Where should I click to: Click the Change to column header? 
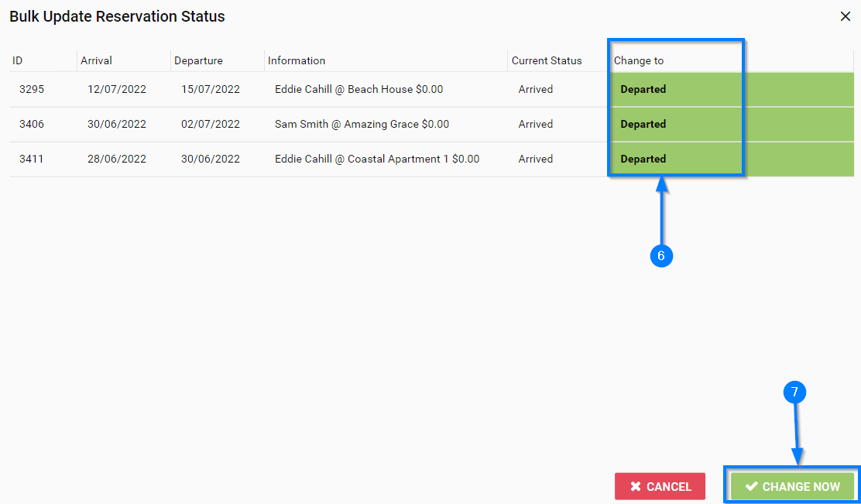[x=639, y=60]
